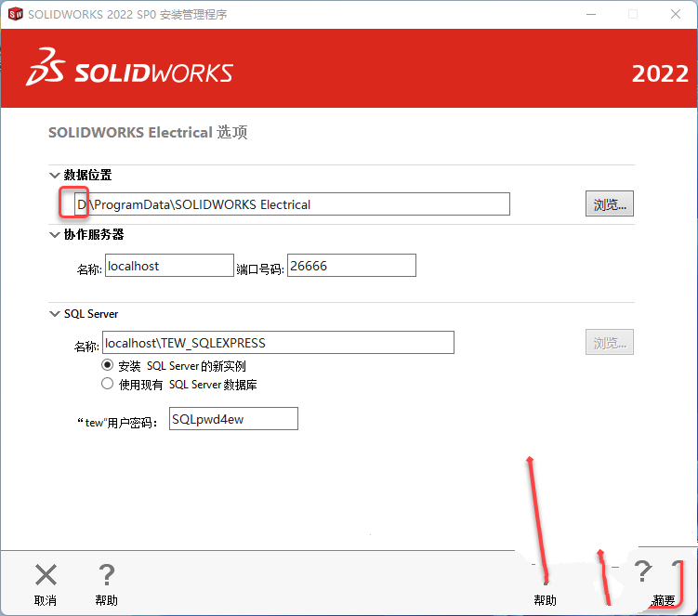Screen dimensions: 698x616
Task: Collapse the 数据位置 section chevron
Action: pos(54,175)
